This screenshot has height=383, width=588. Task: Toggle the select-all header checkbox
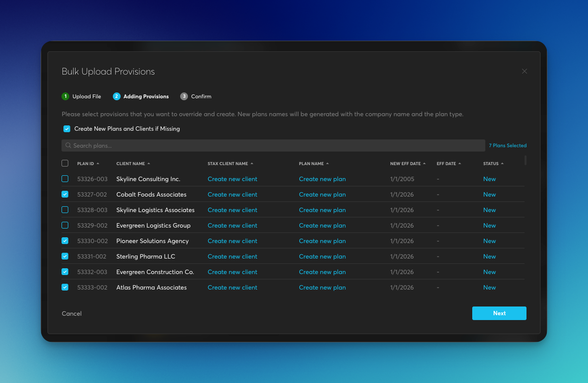coord(65,163)
